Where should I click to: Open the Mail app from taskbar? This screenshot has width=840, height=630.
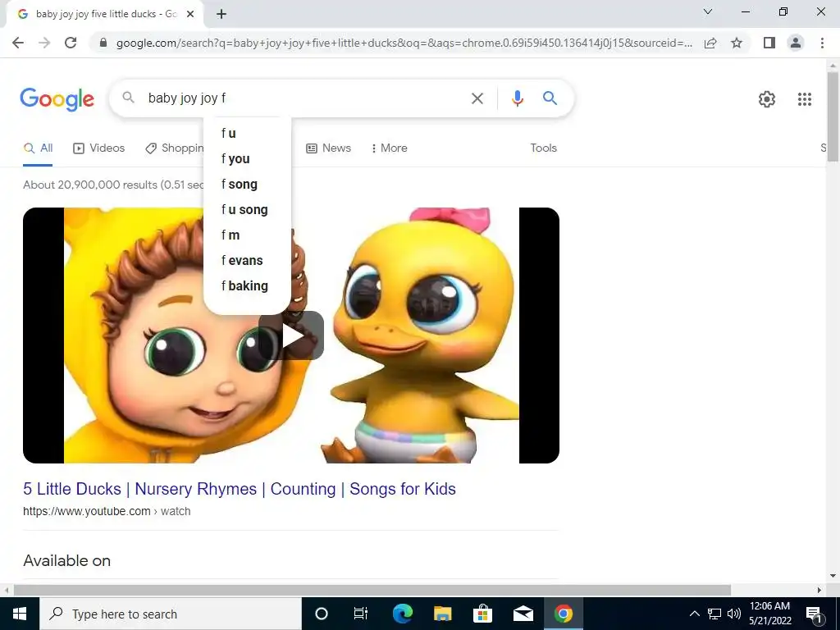point(523,614)
